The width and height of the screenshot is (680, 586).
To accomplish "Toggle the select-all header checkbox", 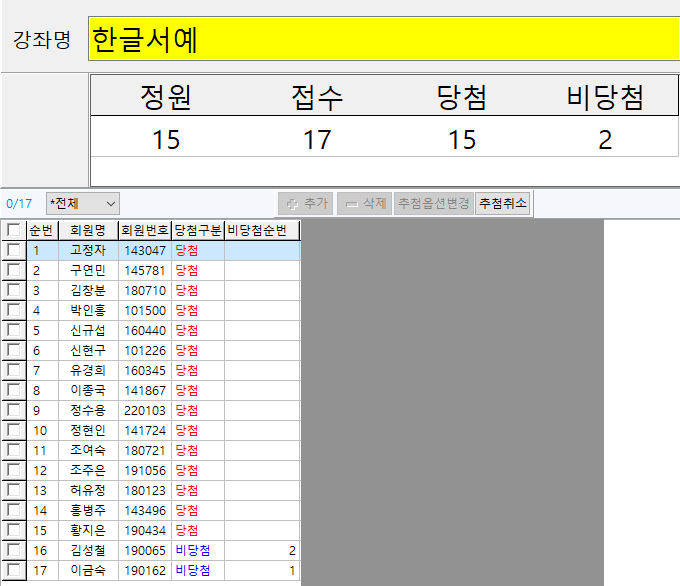I will (x=13, y=230).
